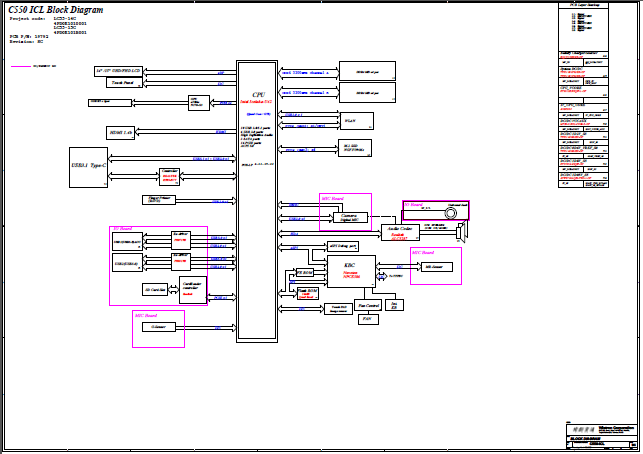Click the magenta line legend sample

pos(20,65)
